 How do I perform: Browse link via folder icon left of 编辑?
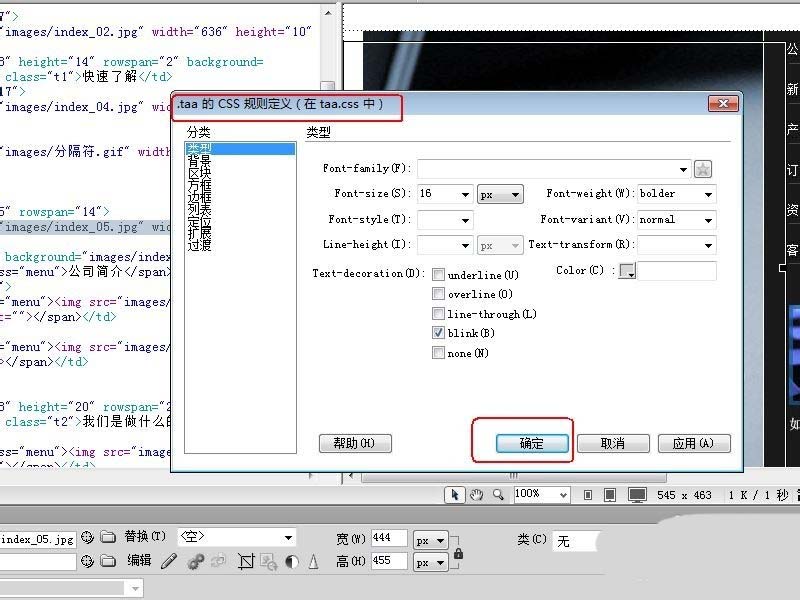pyautogui.click(x=108, y=561)
